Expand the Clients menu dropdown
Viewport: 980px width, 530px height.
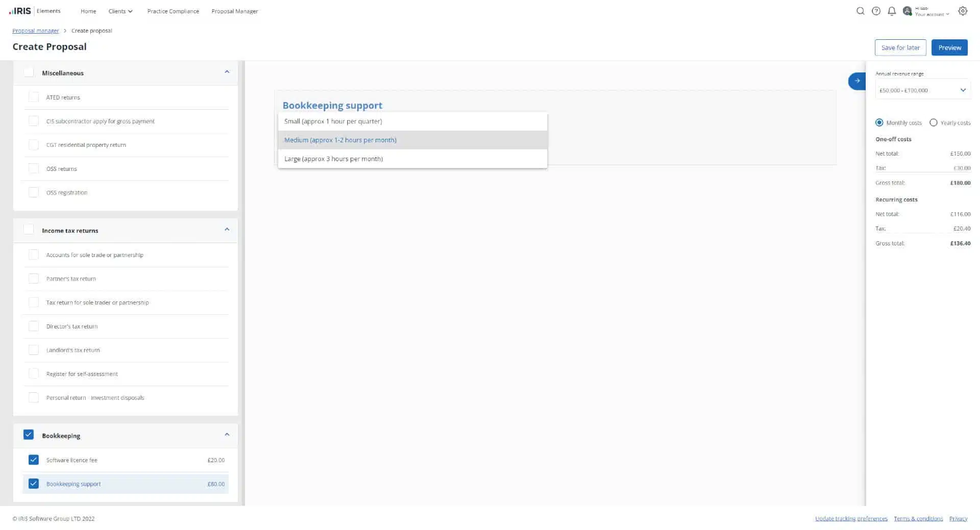click(120, 11)
